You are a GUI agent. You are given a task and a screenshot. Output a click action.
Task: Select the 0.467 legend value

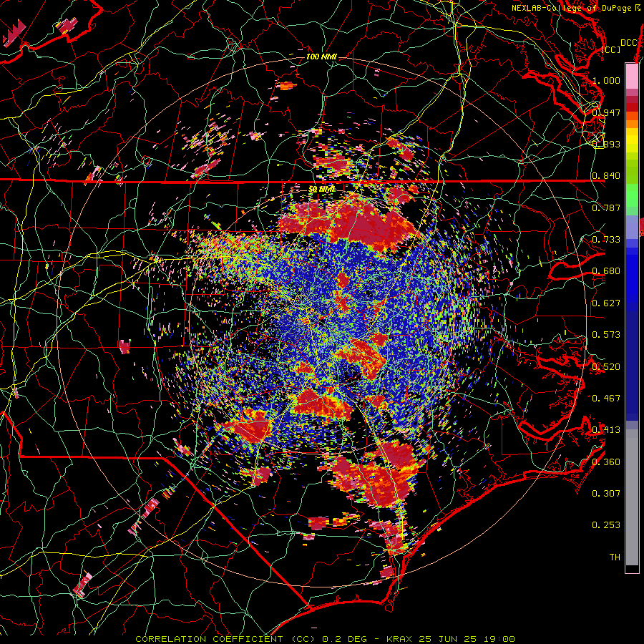[606, 398]
